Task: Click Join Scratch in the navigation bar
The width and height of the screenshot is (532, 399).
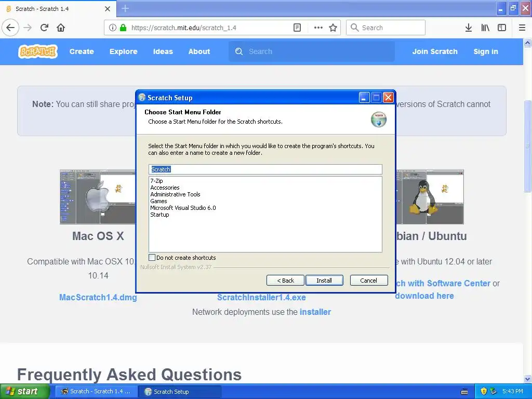Action: pyautogui.click(x=435, y=51)
